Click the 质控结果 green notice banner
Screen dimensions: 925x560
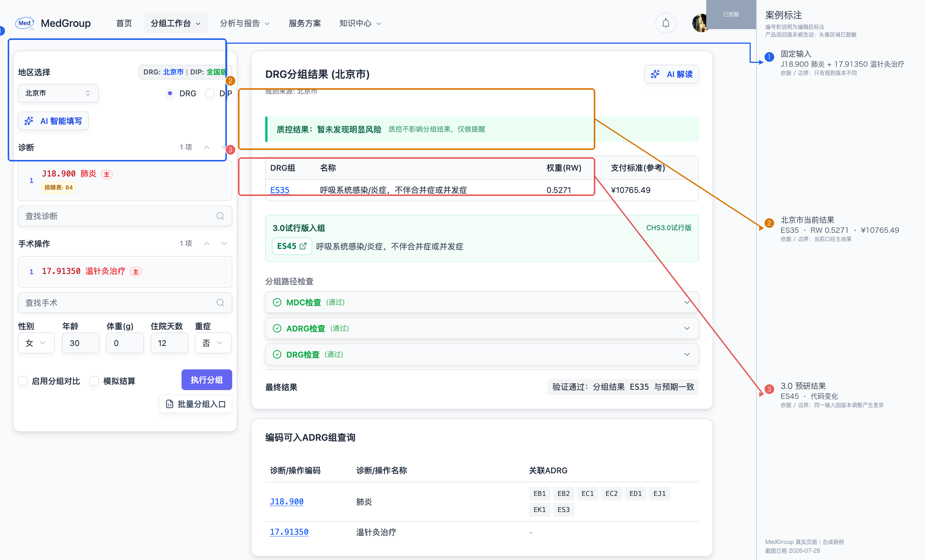tap(482, 129)
